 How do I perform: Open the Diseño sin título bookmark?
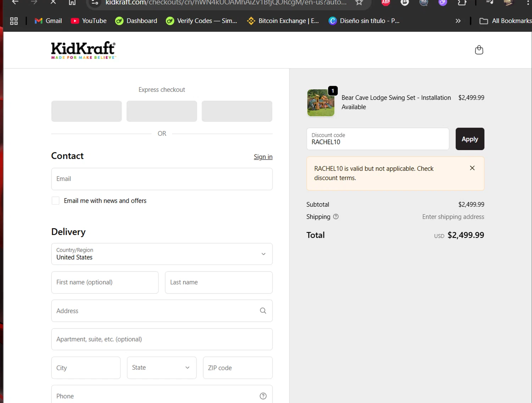(364, 21)
